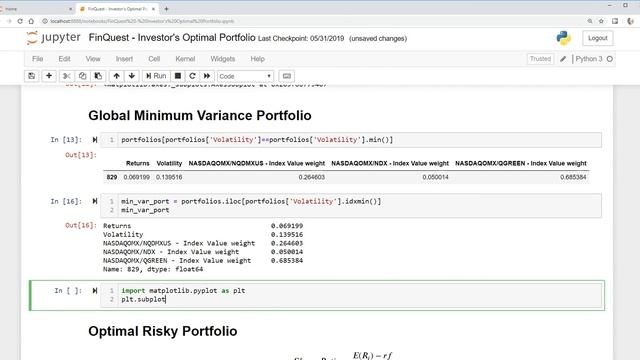The height and width of the screenshot is (360, 640).
Task: Click the NASDAQOMX/NQDMXUS column header
Action: [x=257, y=163]
